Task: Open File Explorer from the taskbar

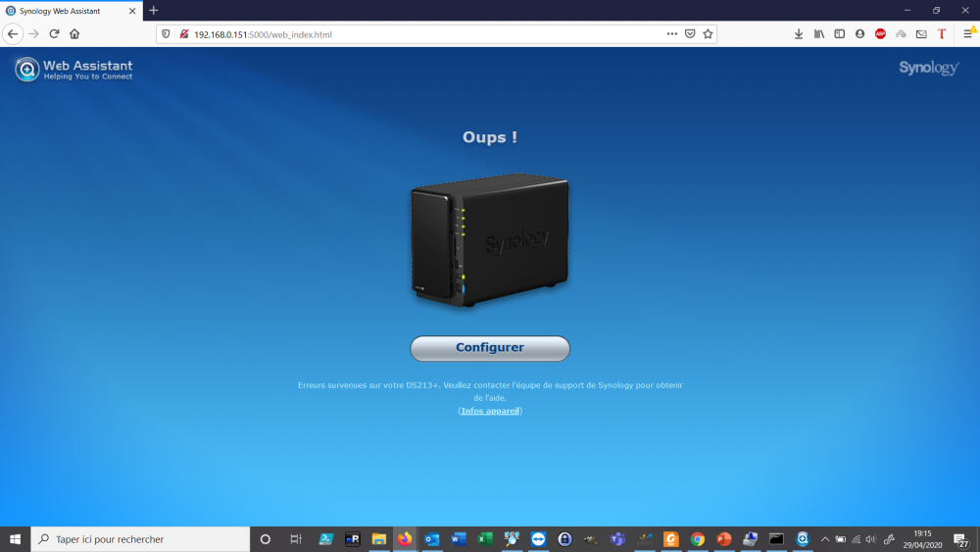Action: (378, 539)
